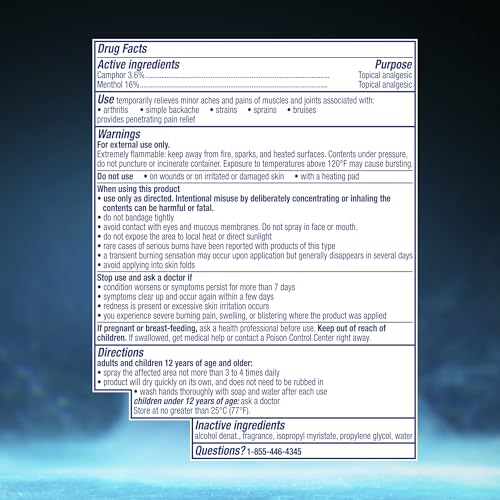
Task: Click the Inactive ingredients heading
Action: pyautogui.click(x=240, y=425)
